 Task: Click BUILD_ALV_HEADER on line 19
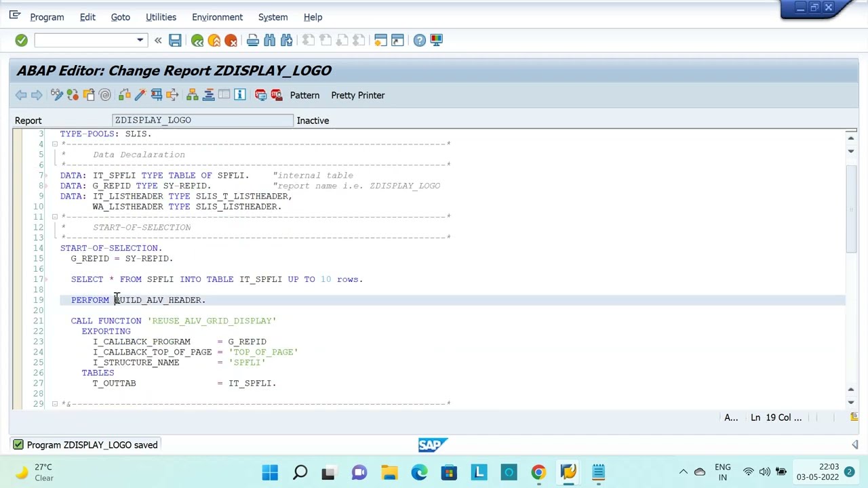coord(158,300)
